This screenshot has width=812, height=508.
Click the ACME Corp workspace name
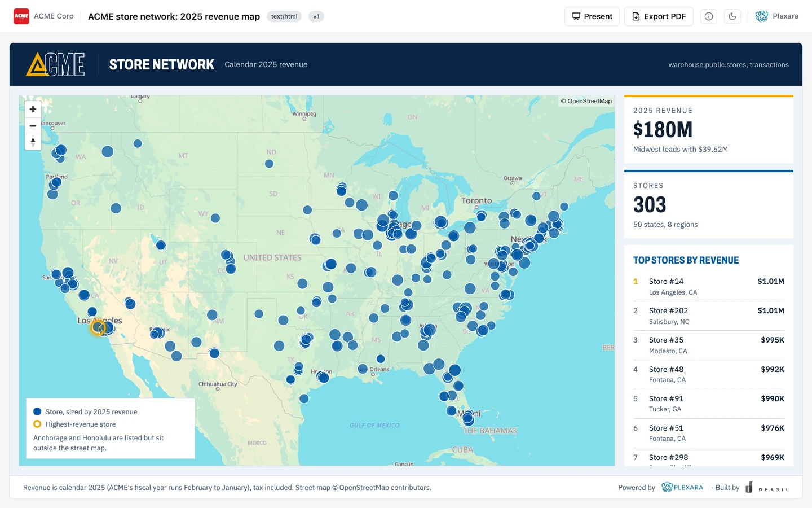54,16
